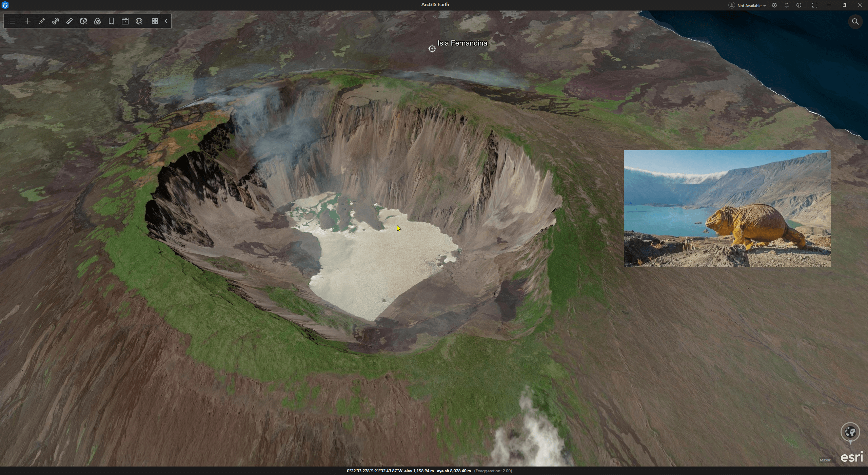Open the Settings gear
The height and width of the screenshot is (475, 868).
click(x=774, y=5)
